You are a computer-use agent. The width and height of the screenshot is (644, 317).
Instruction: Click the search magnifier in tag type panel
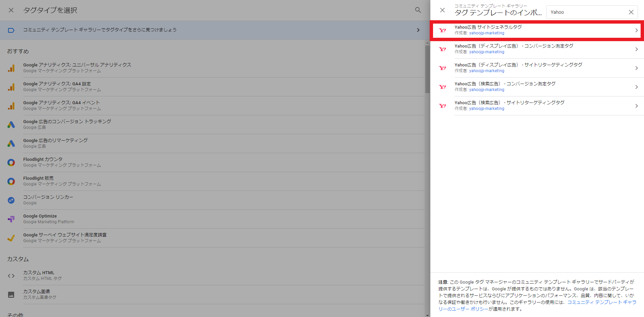pos(418,10)
